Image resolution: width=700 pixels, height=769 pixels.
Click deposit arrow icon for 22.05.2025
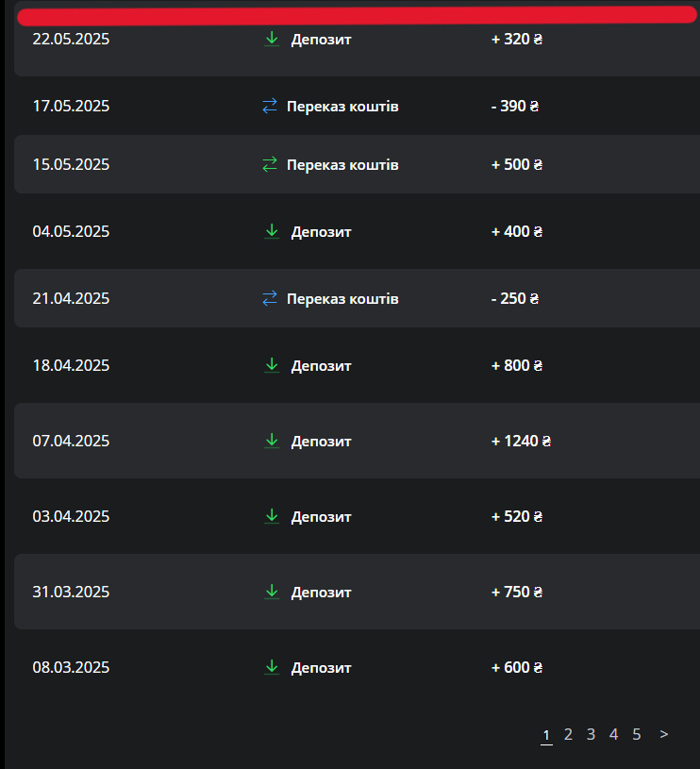tap(272, 40)
